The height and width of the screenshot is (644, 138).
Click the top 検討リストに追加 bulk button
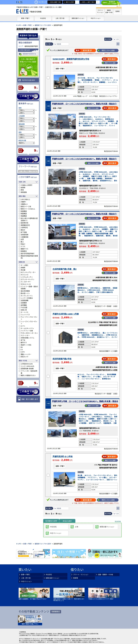click(x=108, y=50)
